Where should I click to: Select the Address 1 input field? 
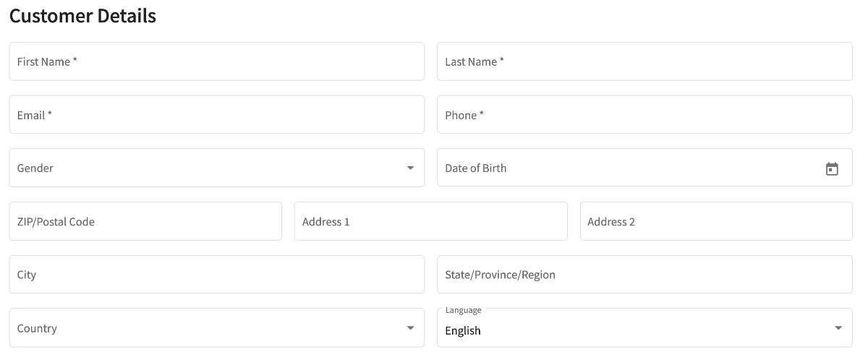(430, 222)
